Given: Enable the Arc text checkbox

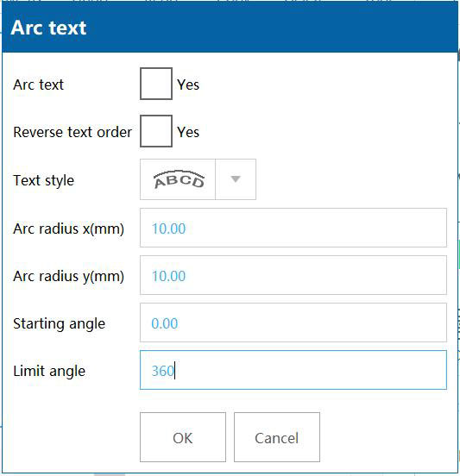Looking at the screenshot, I should 156,84.
